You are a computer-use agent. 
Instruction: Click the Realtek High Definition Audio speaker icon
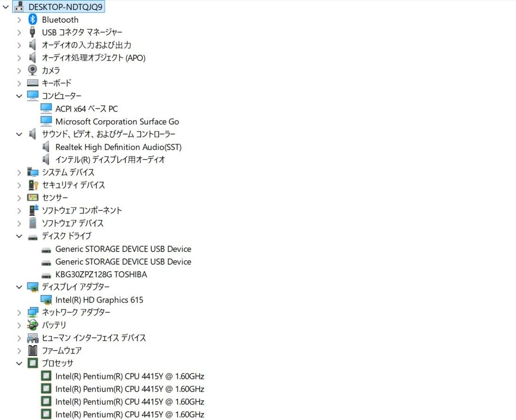coord(46,147)
